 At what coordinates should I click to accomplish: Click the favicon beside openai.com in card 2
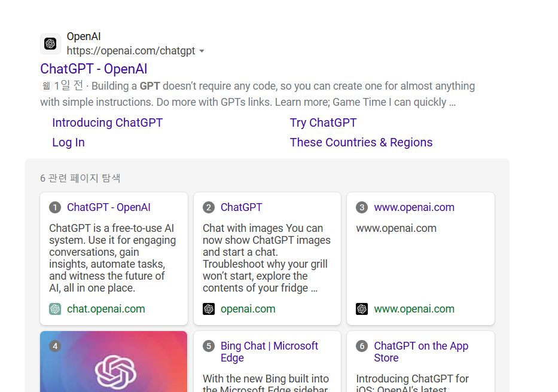209,309
